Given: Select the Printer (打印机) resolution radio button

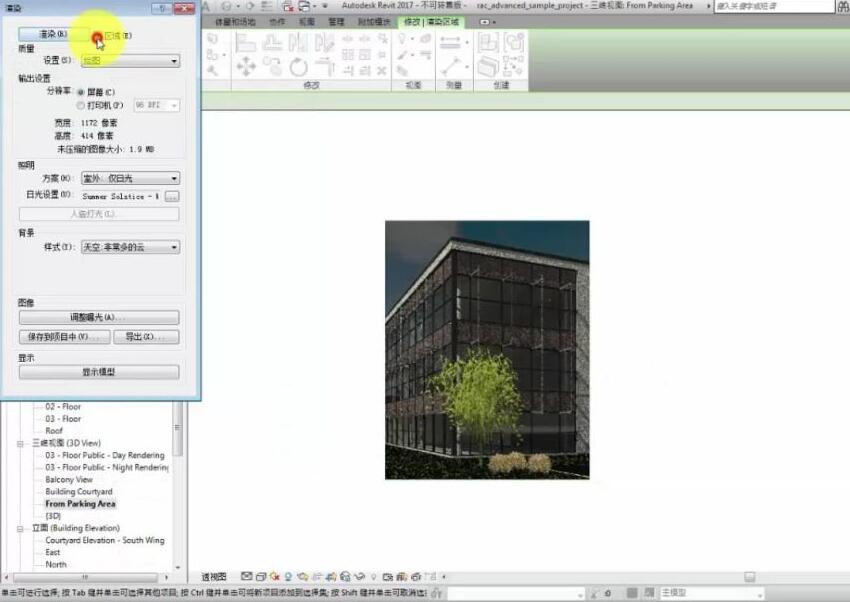Looking at the screenshot, I should pyautogui.click(x=82, y=105).
